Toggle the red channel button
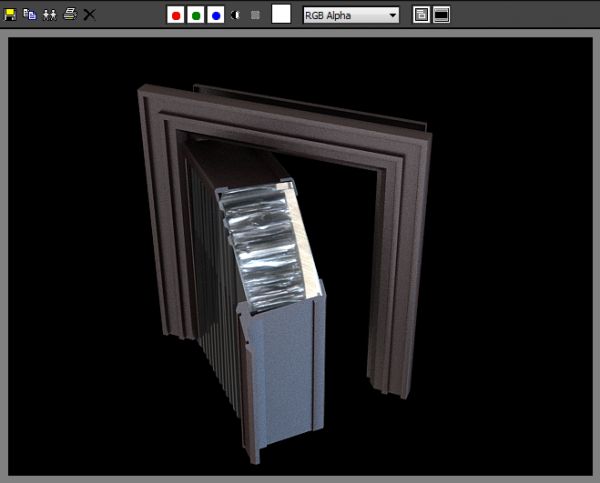 point(176,15)
